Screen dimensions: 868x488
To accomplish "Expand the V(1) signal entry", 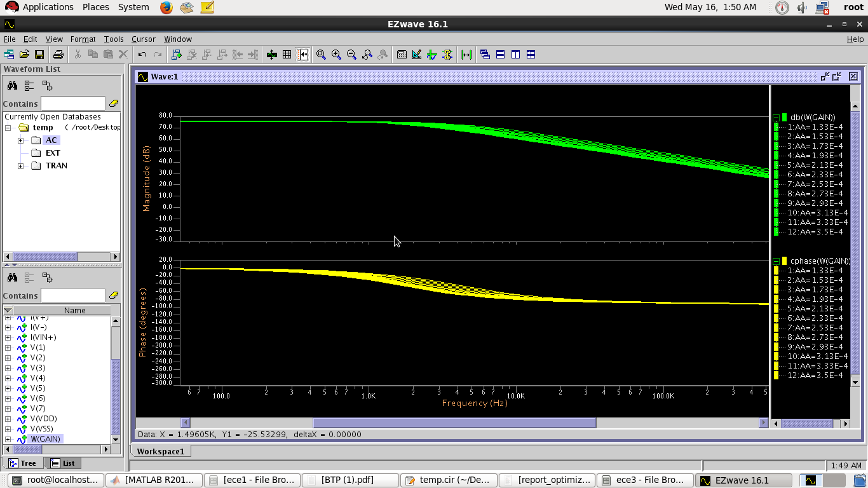I will (8, 348).
